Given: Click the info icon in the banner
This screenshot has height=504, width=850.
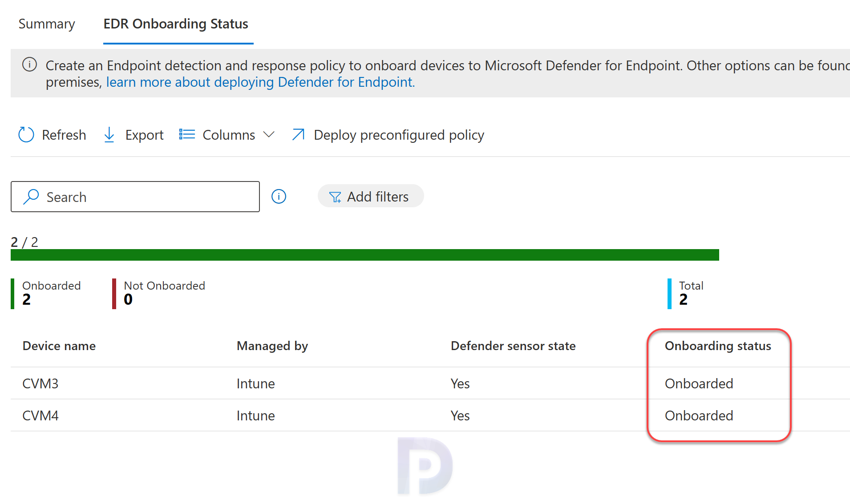Looking at the screenshot, I should 29,65.
